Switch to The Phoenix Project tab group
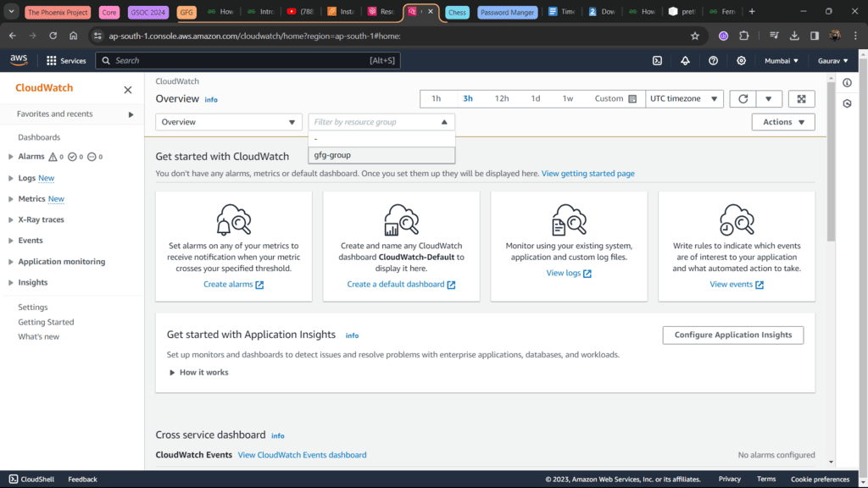The image size is (868, 488). tap(58, 12)
